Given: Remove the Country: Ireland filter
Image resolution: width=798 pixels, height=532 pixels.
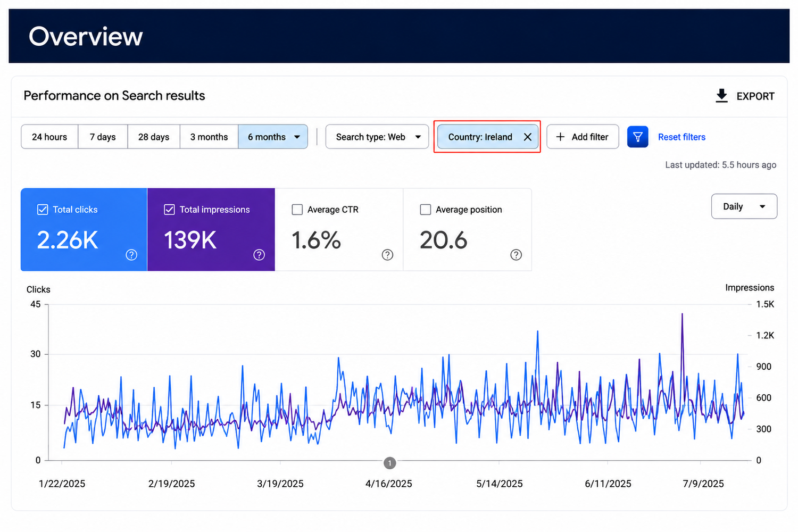Looking at the screenshot, I should (528, 137).
